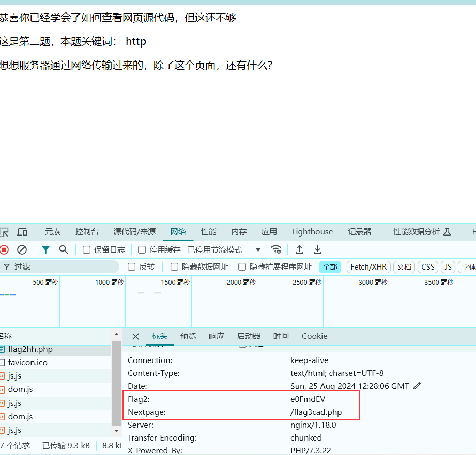This screenshot has width=476, height=455.
Task: Click the import HAR upload icon
Action: pos(299,250)
